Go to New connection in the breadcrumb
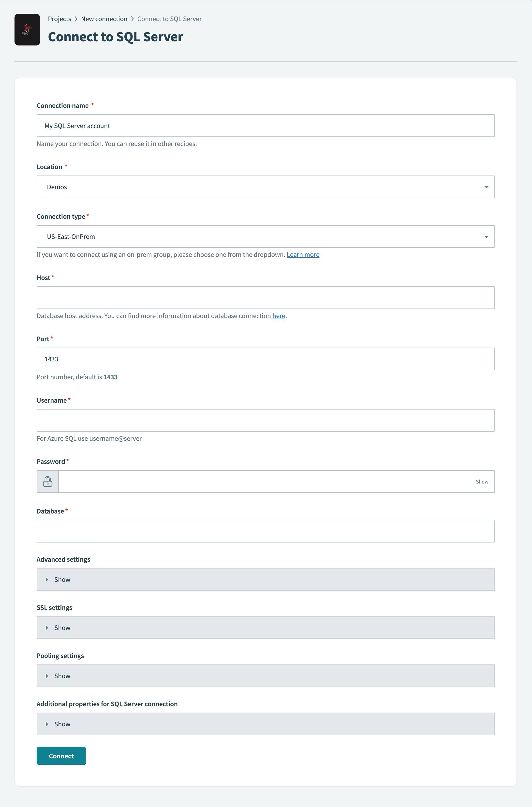Screen dimensions: 532x807 104,19
